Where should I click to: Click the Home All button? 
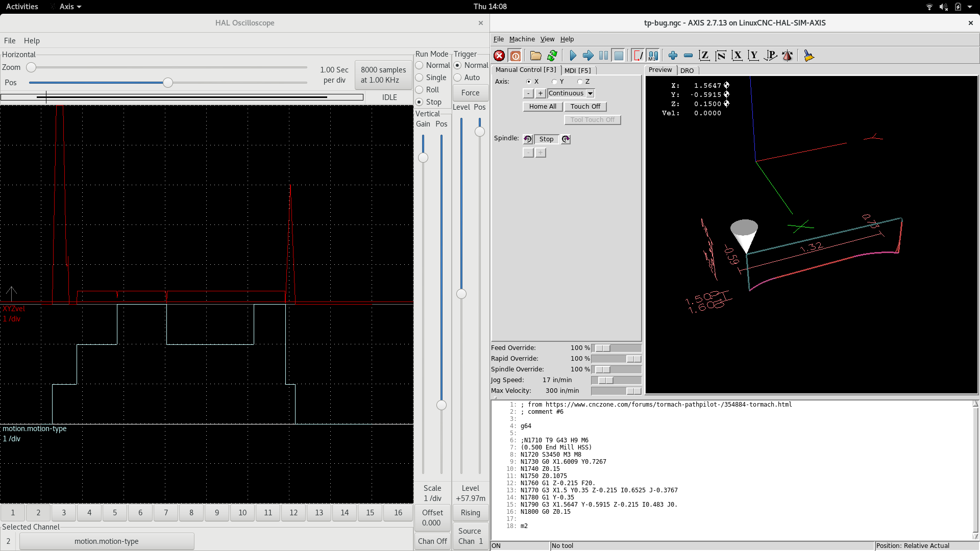(x=543, y=107)
